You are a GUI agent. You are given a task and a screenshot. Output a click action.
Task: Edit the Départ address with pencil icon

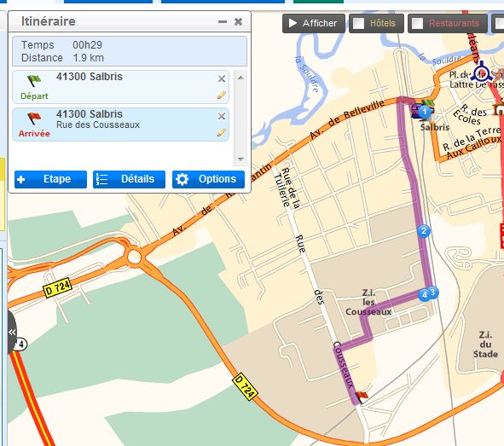[222, 96]
